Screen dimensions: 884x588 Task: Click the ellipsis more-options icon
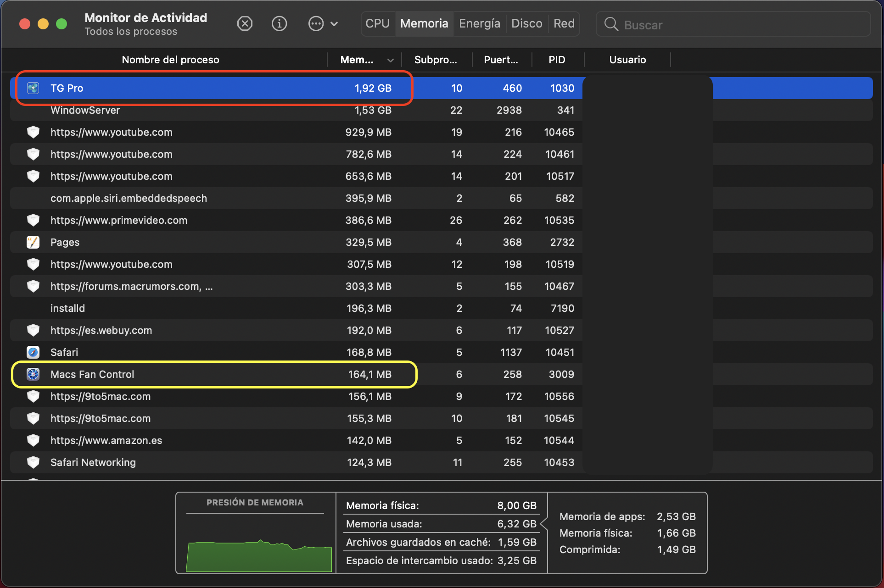(x=316, y=23)
